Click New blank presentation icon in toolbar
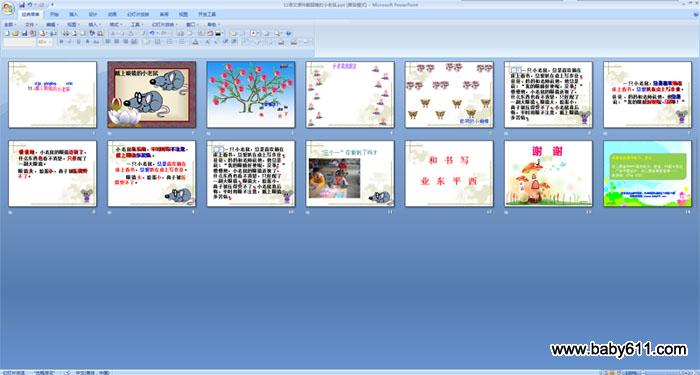700x375 pixels. [x=7, y=33]
